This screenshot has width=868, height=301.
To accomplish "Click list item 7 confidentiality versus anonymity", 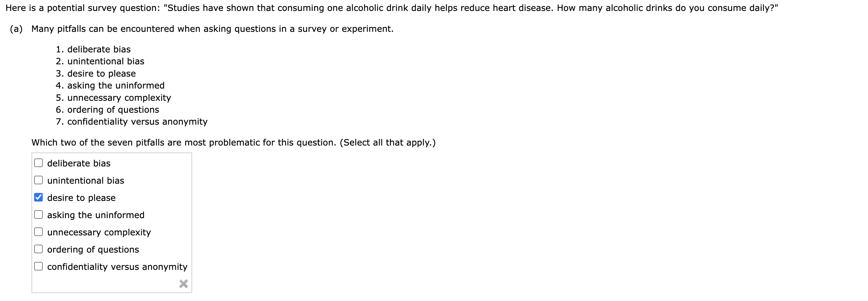I will pyautogui.click(x=132, y=122).
